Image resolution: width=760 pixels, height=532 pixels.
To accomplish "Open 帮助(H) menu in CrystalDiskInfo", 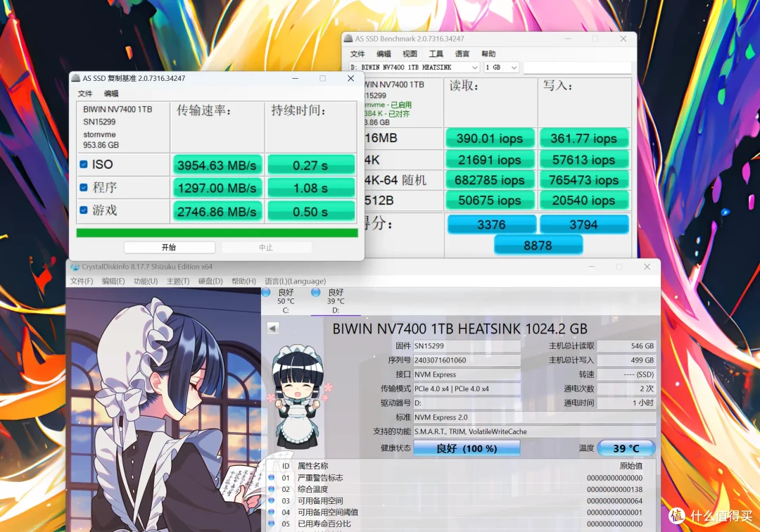I will pyautogui.click(x=243, y=281).
